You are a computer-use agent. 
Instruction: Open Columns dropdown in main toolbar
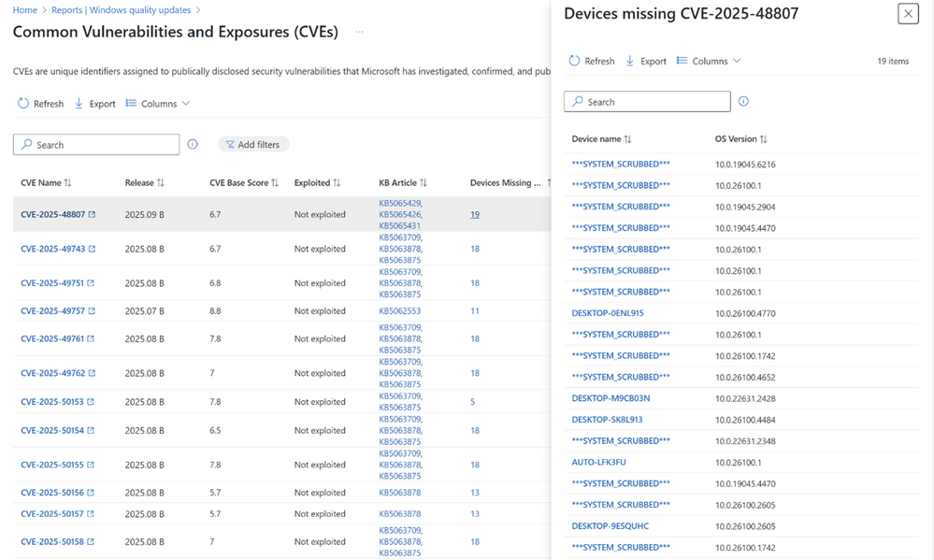point(158,104)
